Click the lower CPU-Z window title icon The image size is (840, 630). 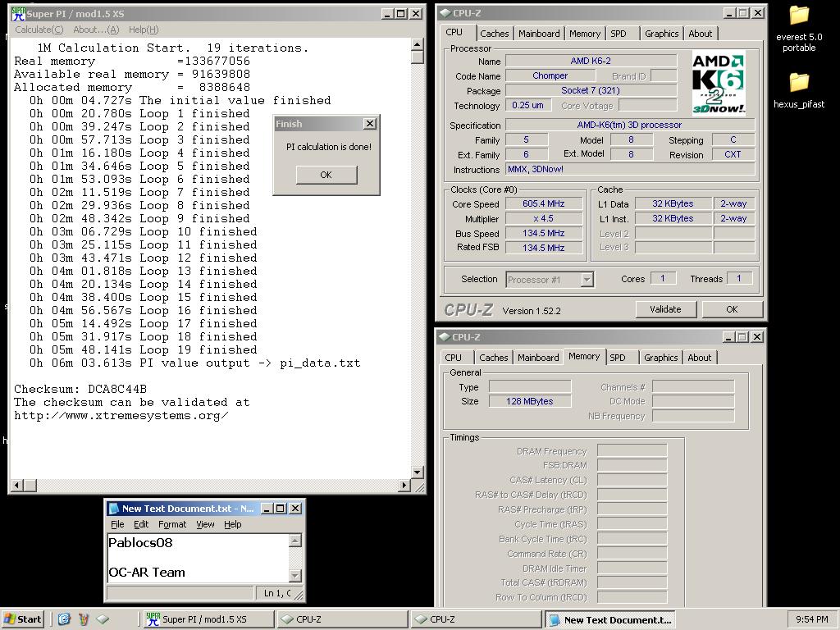444,337
